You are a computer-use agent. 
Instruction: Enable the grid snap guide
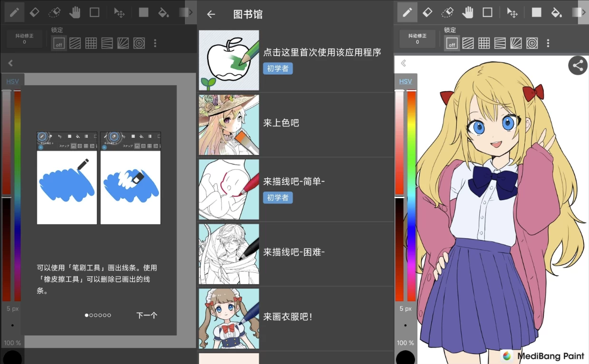[90, 43]
